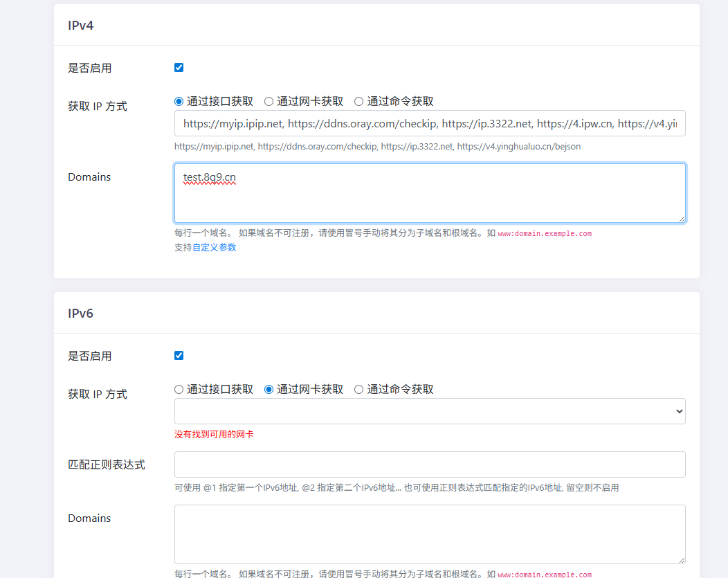Select IPv4 通过命令获取 radio option
Viewport: 728px width, 578px height.
(359, 101)
